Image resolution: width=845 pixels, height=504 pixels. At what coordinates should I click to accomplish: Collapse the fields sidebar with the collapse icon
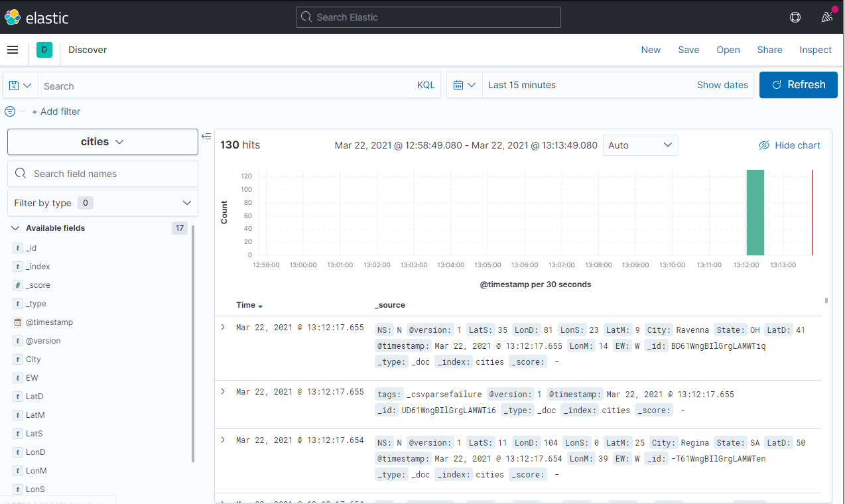click(206, 135)
